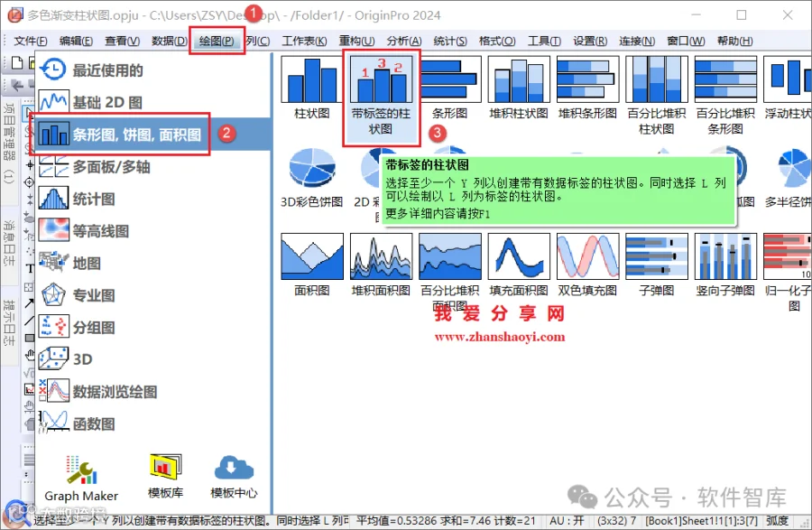Open the 函数图 function plot category
812x530 pixels.
click(153, 423)
